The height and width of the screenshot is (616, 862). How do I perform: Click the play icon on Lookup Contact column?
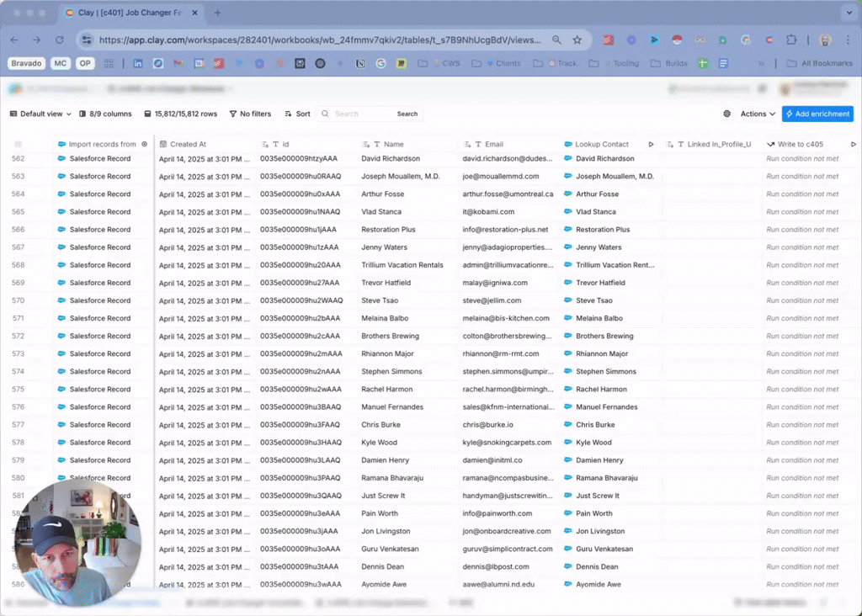[651, 144]
